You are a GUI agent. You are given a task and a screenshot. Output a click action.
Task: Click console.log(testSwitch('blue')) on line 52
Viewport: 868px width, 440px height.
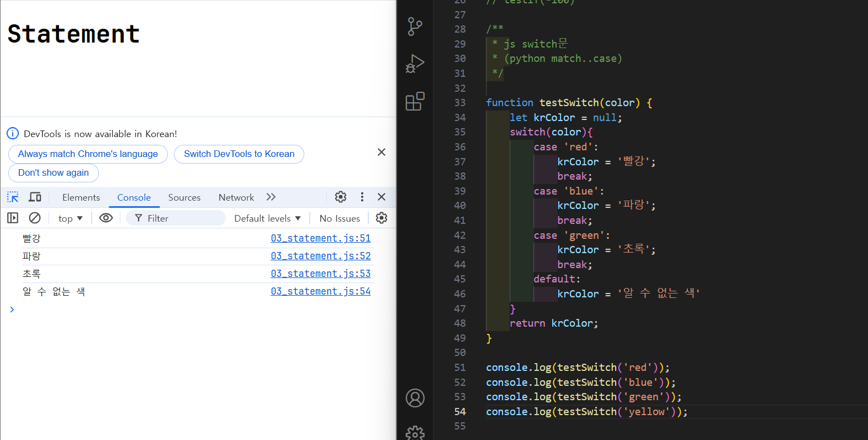coord(581,383)
